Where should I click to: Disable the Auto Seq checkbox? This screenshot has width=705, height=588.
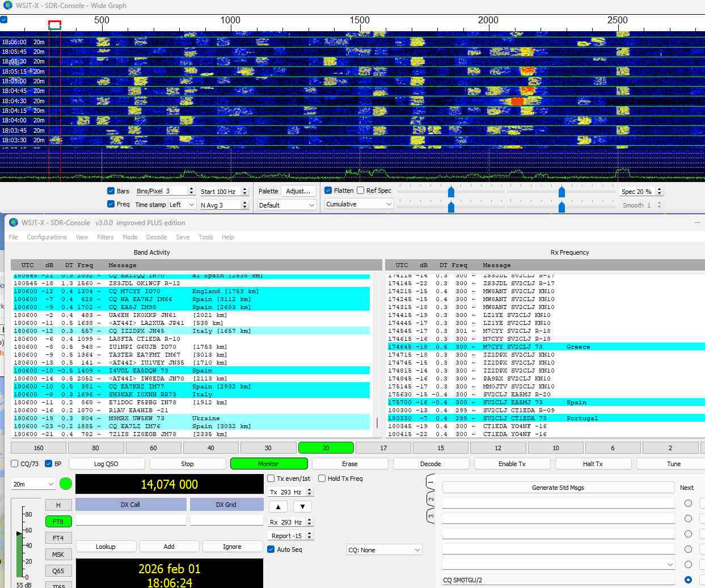tap(271, 549)
